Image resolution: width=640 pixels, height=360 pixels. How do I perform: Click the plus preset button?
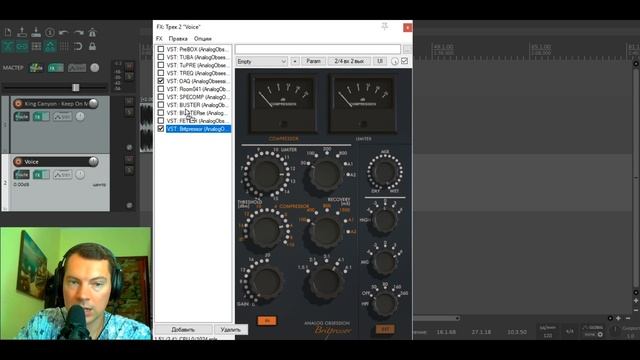coord(295,61)
